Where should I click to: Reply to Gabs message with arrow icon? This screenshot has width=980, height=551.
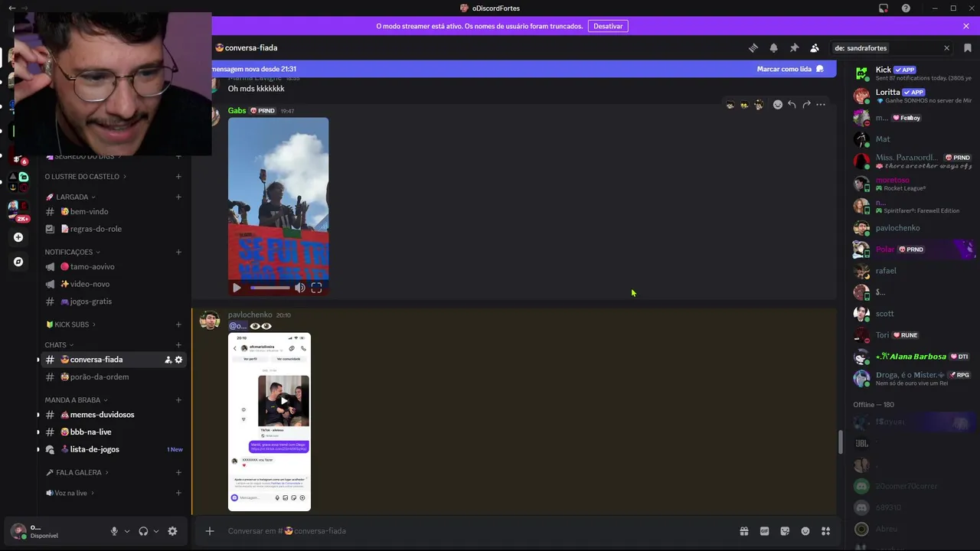(792, 105)
